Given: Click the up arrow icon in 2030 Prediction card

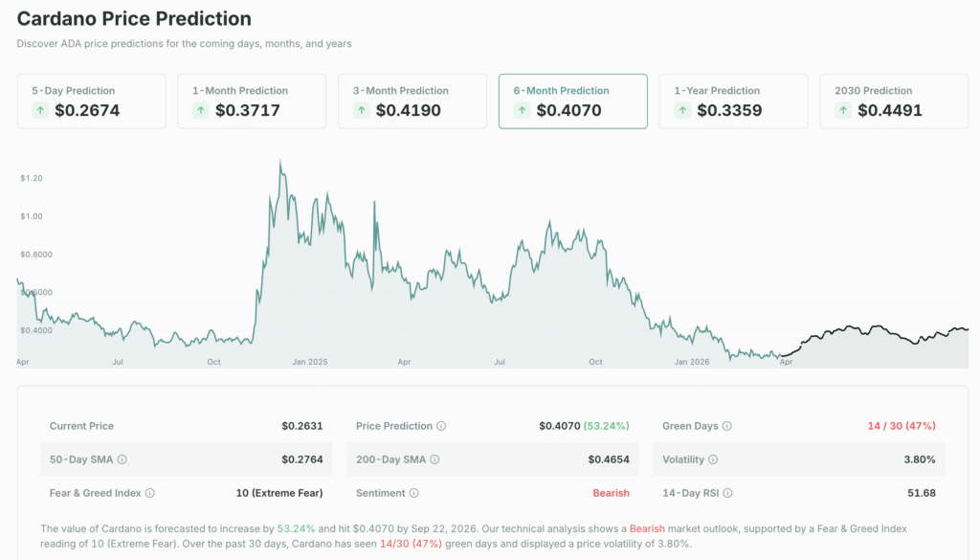Looking at the screenshot, I should click(842, 110).
